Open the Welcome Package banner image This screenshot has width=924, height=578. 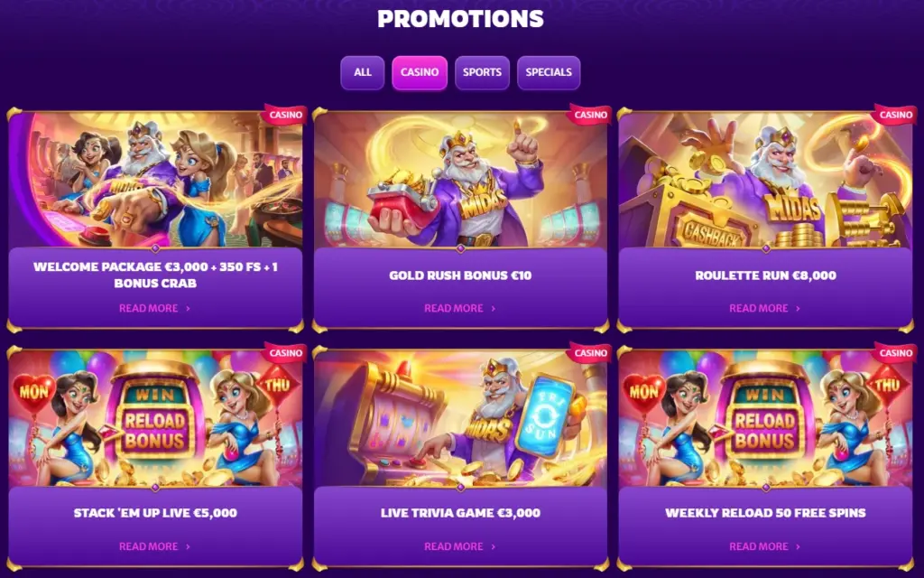(x=155, y=180)
